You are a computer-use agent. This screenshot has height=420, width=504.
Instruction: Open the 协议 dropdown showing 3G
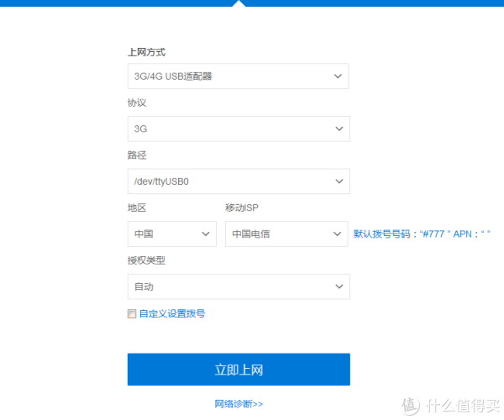[x=239, y=129]
